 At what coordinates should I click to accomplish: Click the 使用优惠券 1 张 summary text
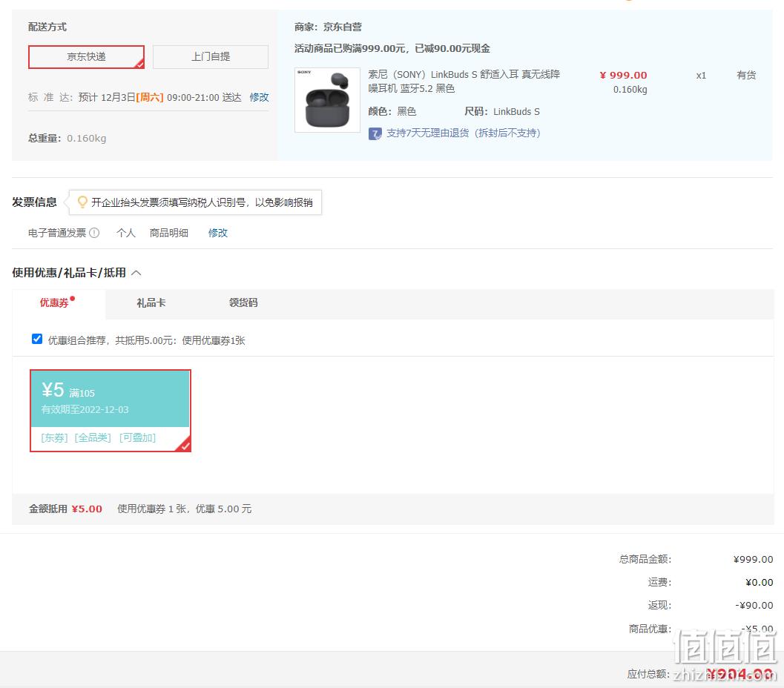pos(151,509)
